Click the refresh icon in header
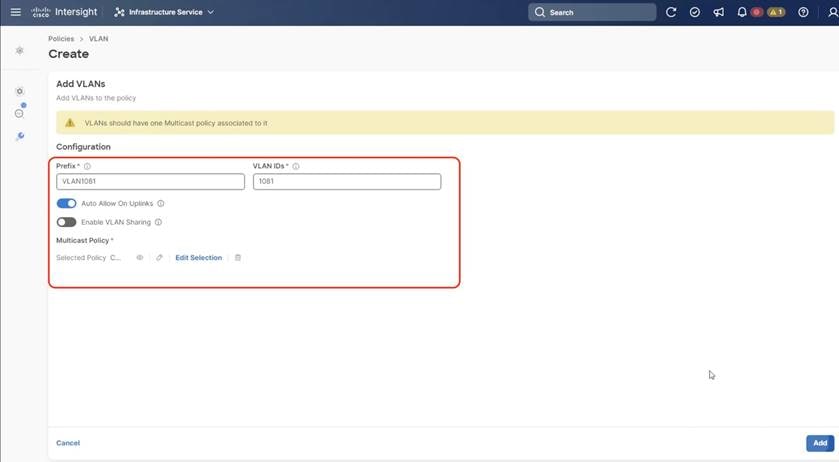 coord(671,12)
